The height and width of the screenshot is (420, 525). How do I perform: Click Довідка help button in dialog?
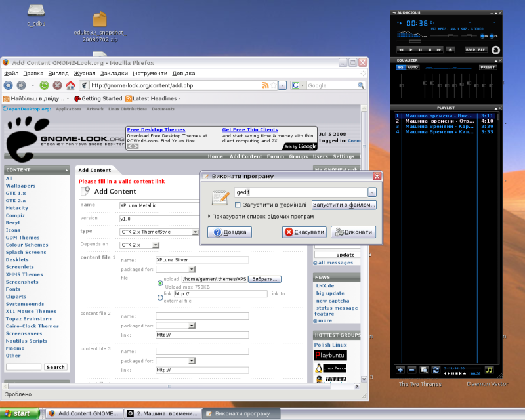point(230,232)
